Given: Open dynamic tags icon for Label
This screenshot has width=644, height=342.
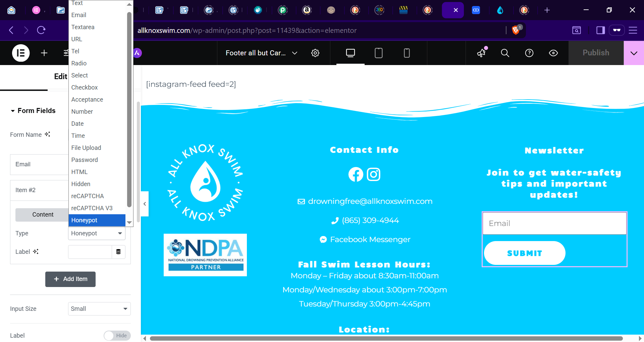Looking at the screenshot, I should [x=118, y=252].
